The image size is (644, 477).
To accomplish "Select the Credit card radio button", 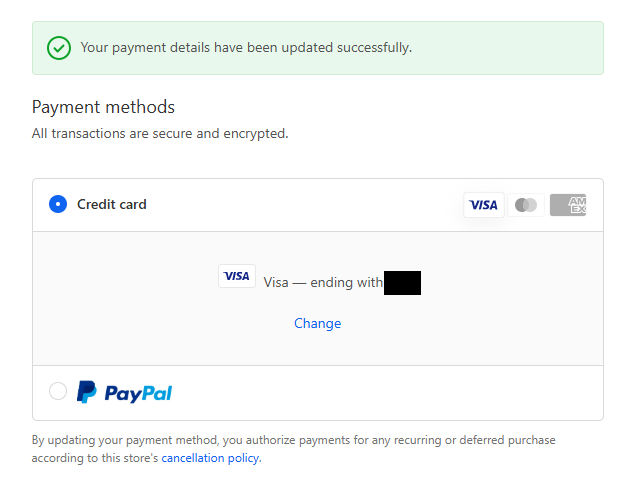I will (x=58, y=205).
